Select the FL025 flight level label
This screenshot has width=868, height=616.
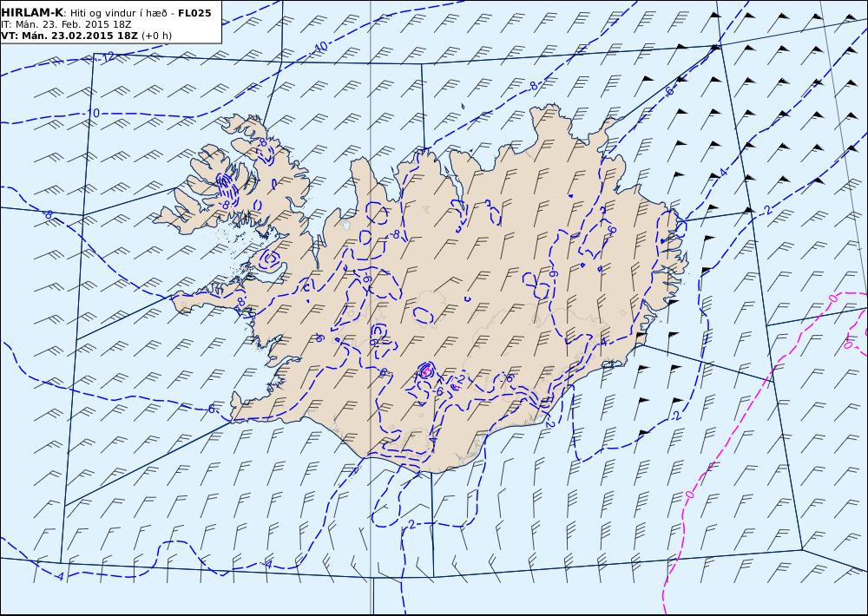pyautogui.click(x=194, y=13)
